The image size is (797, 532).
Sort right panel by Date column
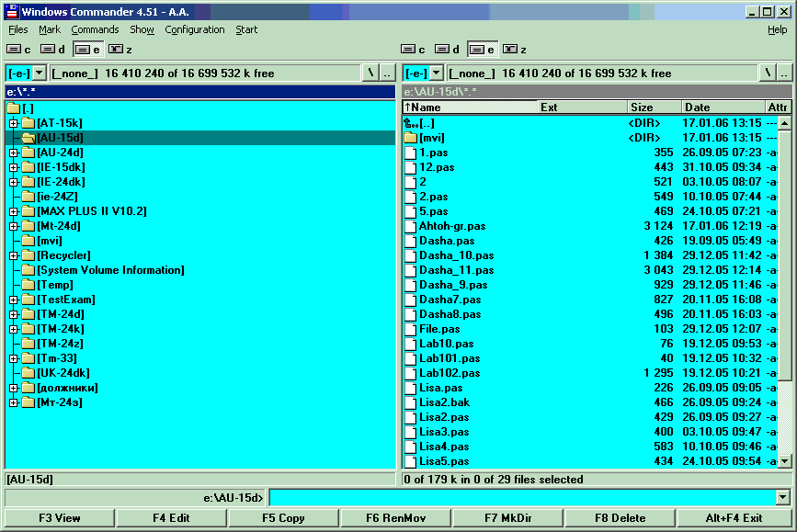tap(723, 108)
